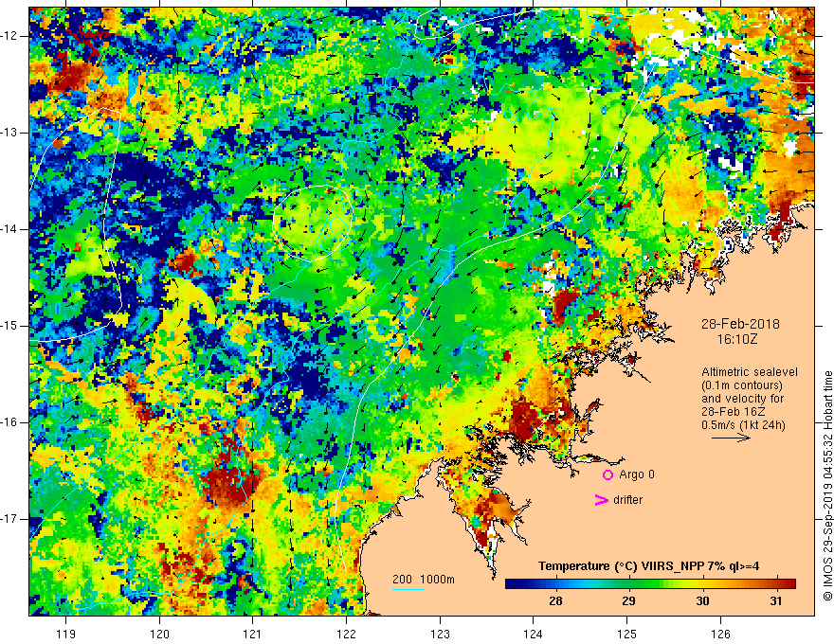Image resolution: width=834 pixels, height=644 pixels.
Task: Click the latitude axis label '-12'
Action: click(9, 36)
